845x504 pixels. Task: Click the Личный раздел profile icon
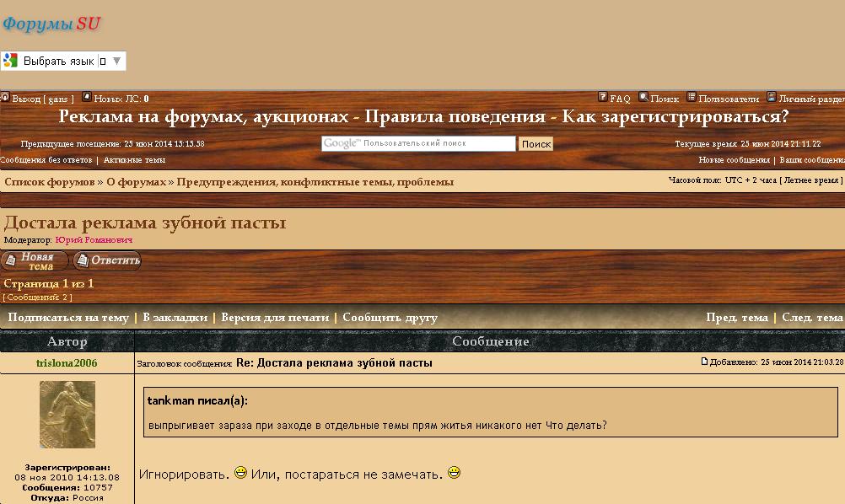(x=772, y=98)
